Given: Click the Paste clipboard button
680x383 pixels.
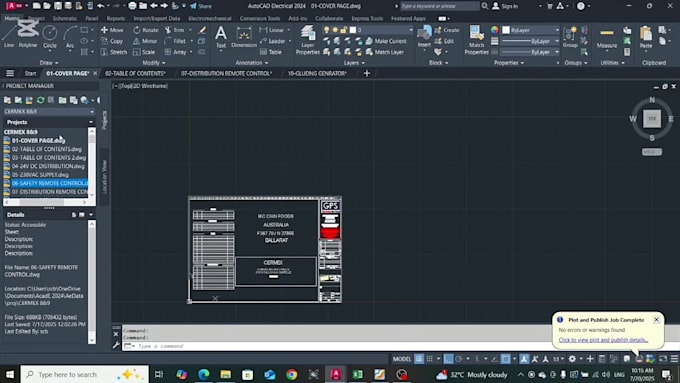Looking at the screenshot, I should 646,37.
